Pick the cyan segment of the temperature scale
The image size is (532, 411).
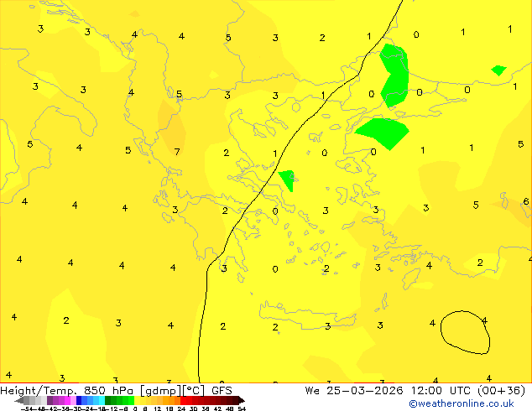pyautogui.click(x=97, y=400)
